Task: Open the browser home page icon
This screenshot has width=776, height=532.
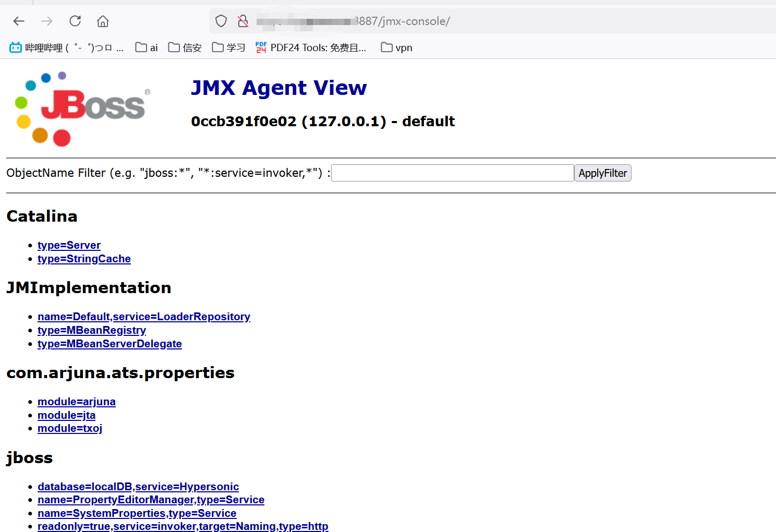Action: click(x=103, y=21)
